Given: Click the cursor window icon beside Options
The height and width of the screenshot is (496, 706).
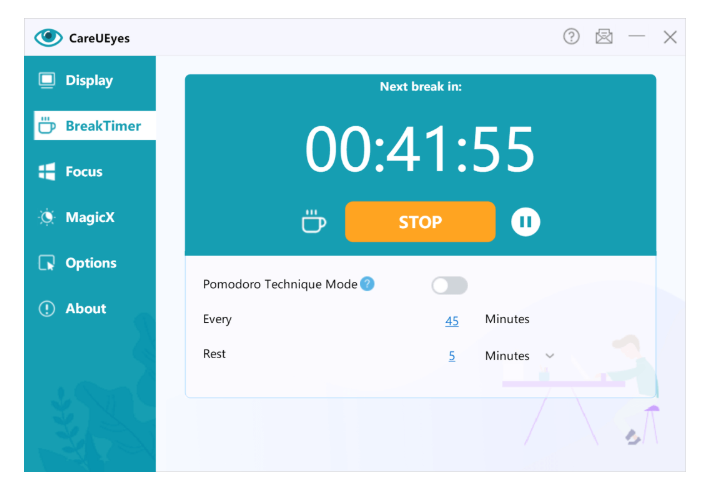Looking at the screenshot, I should (x=47, y=263).
